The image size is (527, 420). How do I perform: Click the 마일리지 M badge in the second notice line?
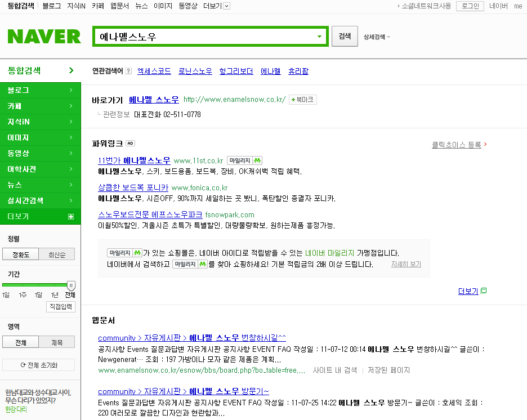coord(190,264)
